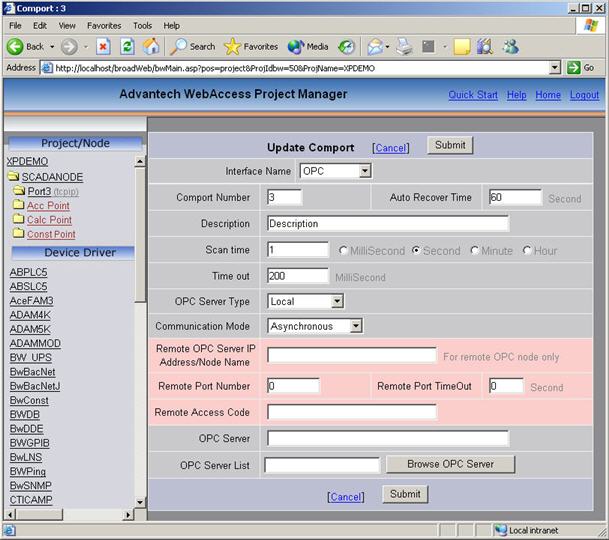The height and width of the screenshot is (540, 609).
Task: Select the Second scan time radio
Action: coord(416,251)
